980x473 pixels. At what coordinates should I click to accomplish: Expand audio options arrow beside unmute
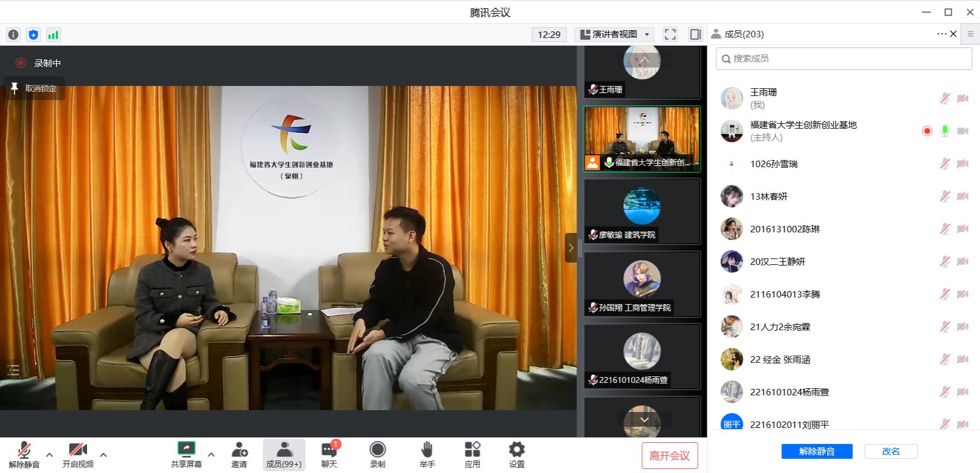50,455
